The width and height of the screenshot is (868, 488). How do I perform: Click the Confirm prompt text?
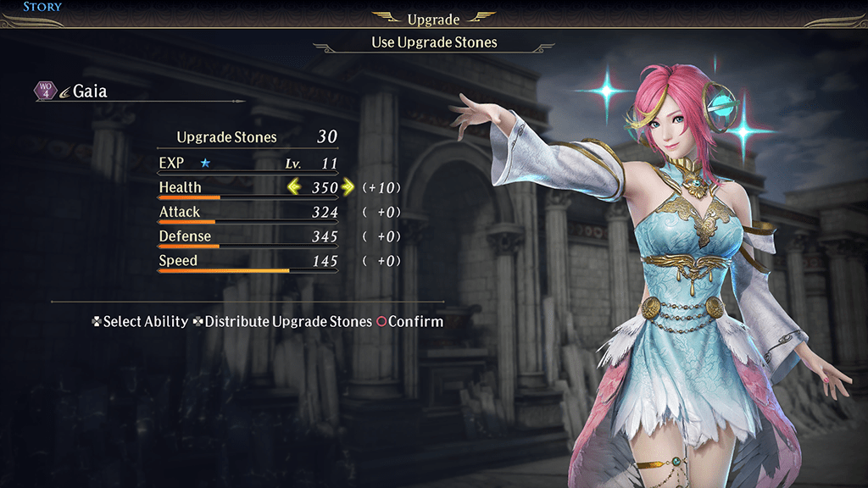[x=415, y=321]
